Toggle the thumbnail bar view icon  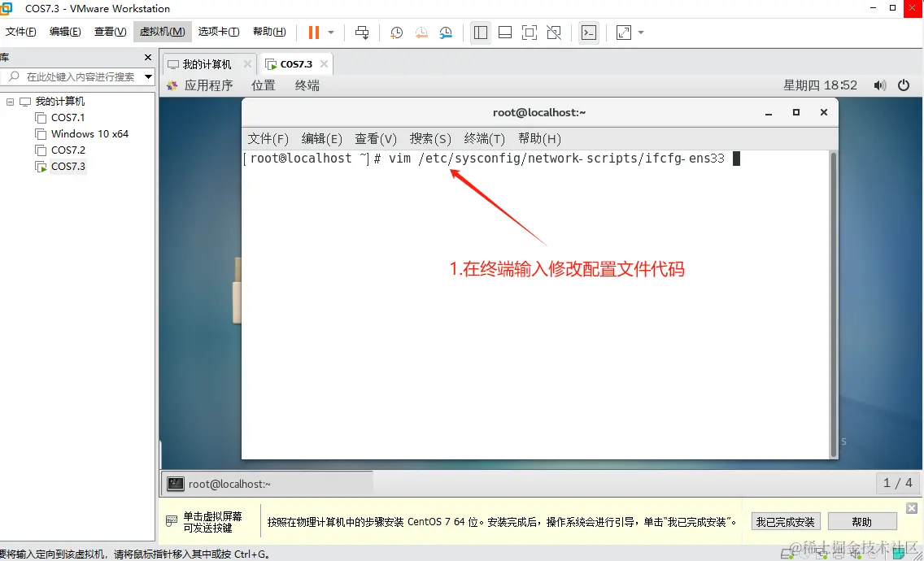point(505,33)
